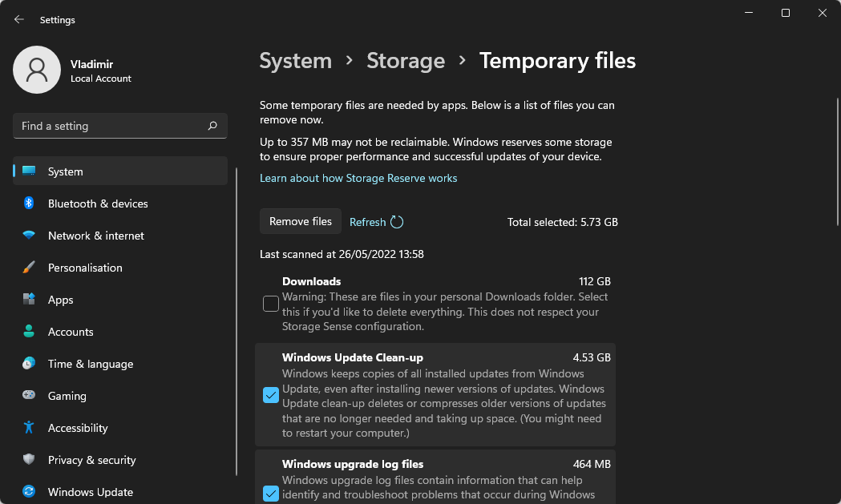841x504 pixels.
Task: Navigate to Storage in breadcrumb
Action: point(406,61)
